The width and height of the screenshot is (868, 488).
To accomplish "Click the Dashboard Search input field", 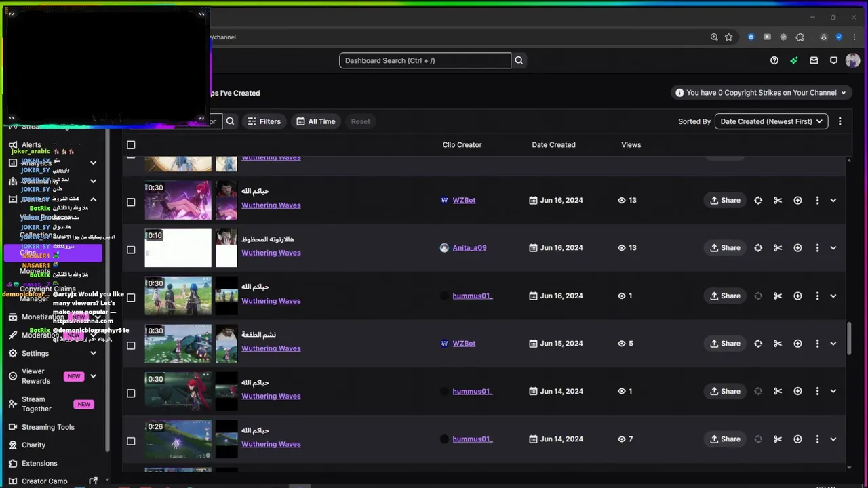I will (425, 60).
